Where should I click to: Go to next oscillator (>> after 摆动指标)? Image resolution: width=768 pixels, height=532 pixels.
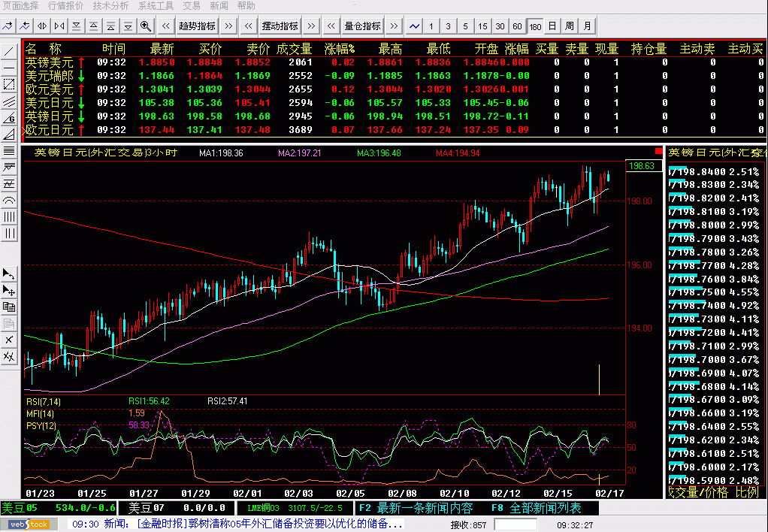click(311, 26)
